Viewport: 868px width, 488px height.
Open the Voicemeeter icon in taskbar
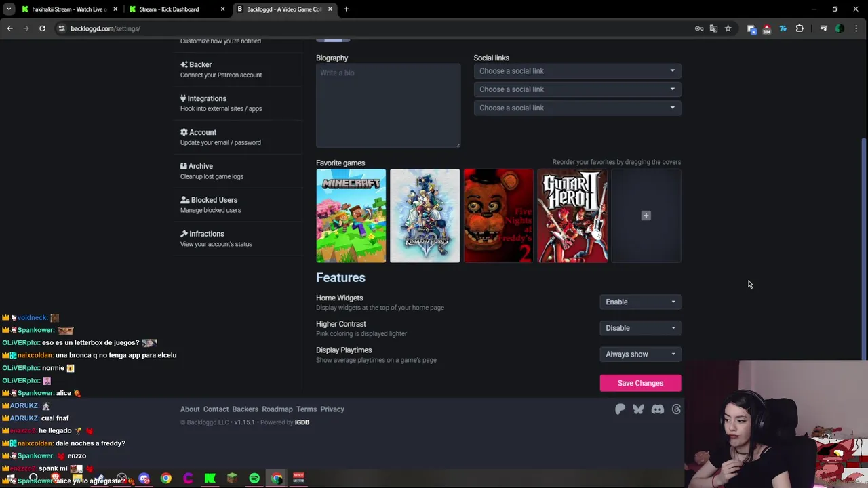pyautogui.click(x=298, y=479)
